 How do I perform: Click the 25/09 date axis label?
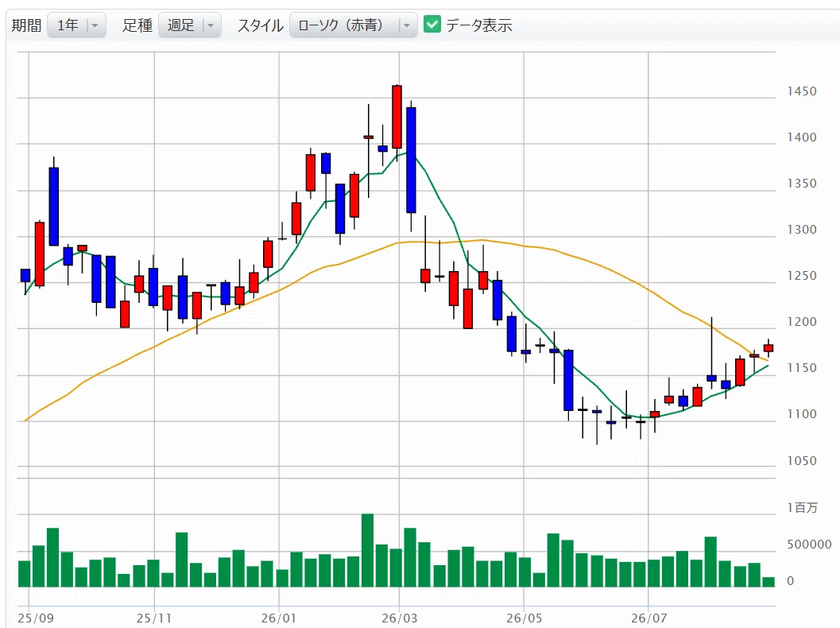pyautogui.click(x=35, y=618)
